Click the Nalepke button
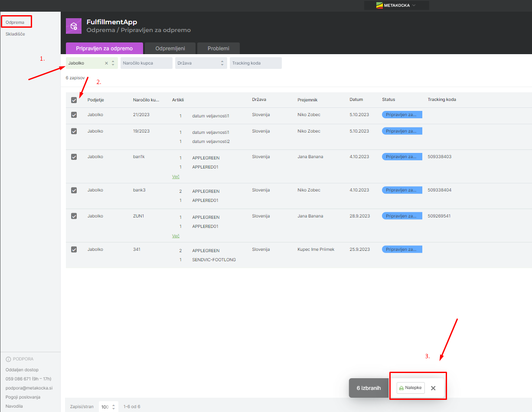Screen dimensions: 532x412 coord(411,388)
